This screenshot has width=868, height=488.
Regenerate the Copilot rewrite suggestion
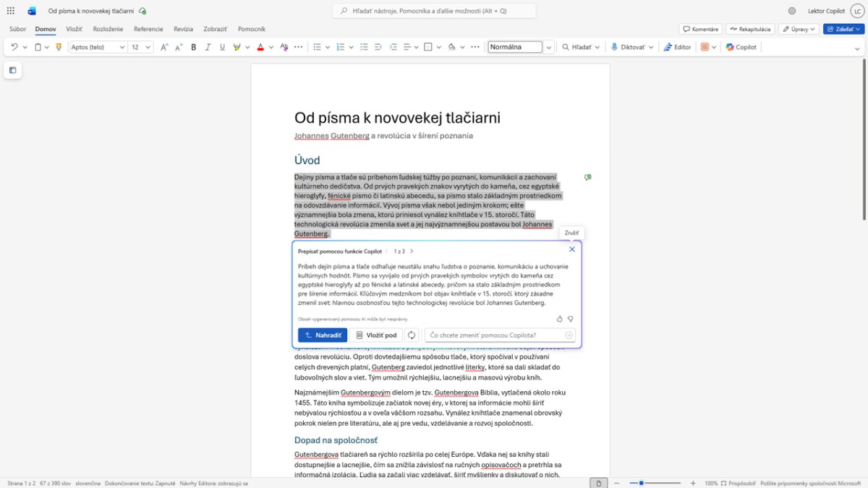412,335
